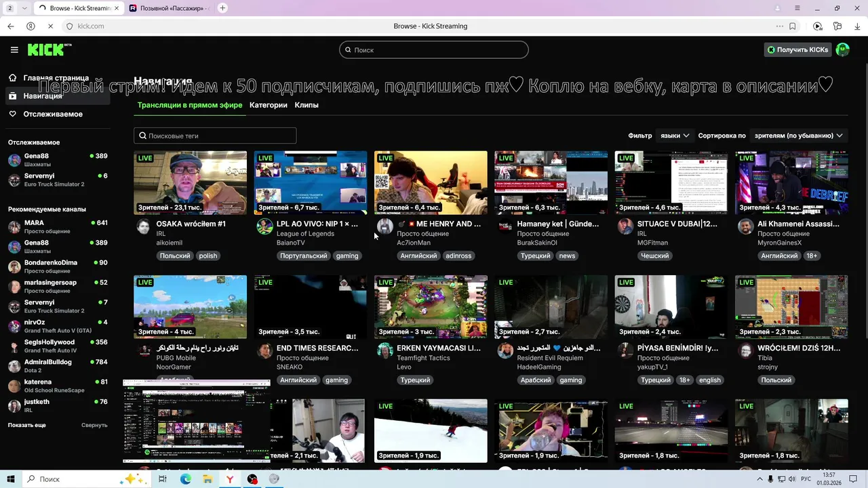Collapse the recommended channels list

pos(94,425)
